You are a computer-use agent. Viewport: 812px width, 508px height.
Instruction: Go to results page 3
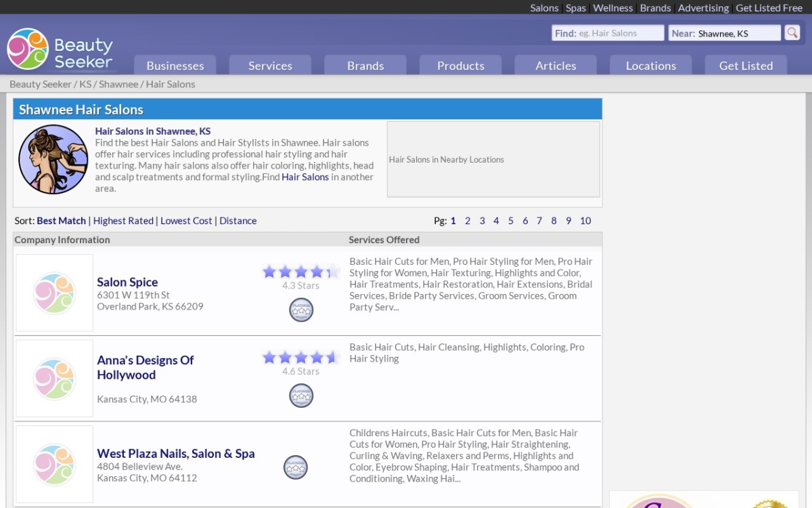pyautogui.click(x=482, y=221)
